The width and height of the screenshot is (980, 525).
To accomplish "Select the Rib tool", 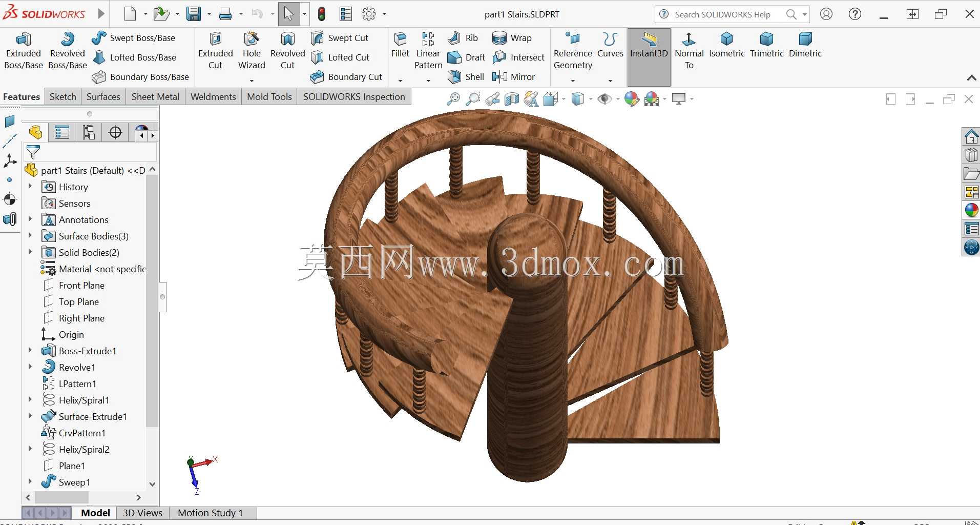I will pyautogui.click(x=463, y=38).
